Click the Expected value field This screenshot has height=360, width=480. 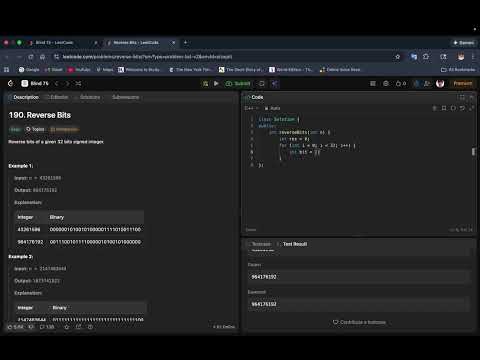pos(359,304)
